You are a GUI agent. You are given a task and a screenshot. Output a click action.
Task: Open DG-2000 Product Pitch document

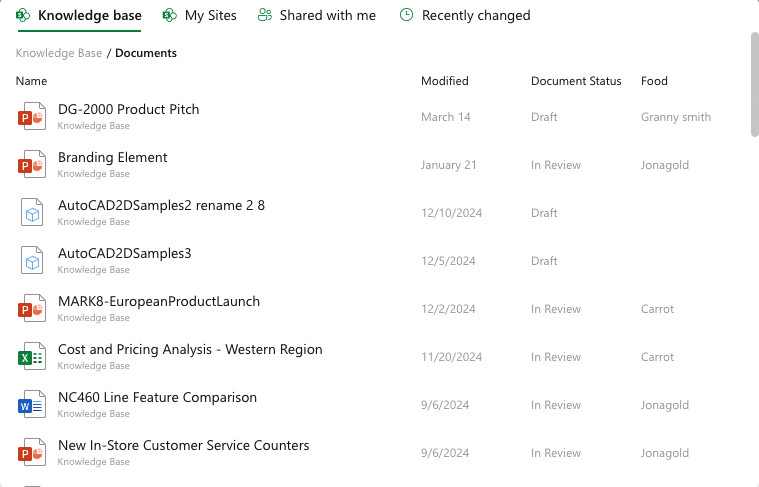[128, 110]
